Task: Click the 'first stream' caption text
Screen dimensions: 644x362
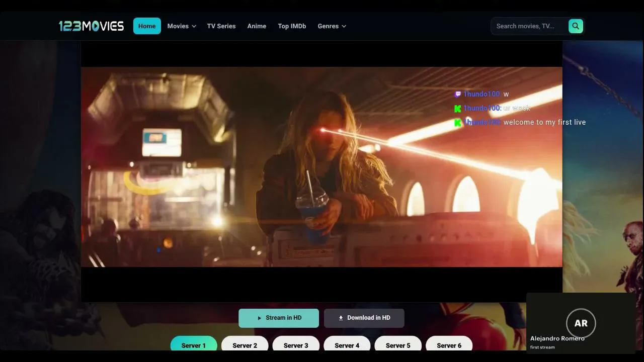Action: 542,347
